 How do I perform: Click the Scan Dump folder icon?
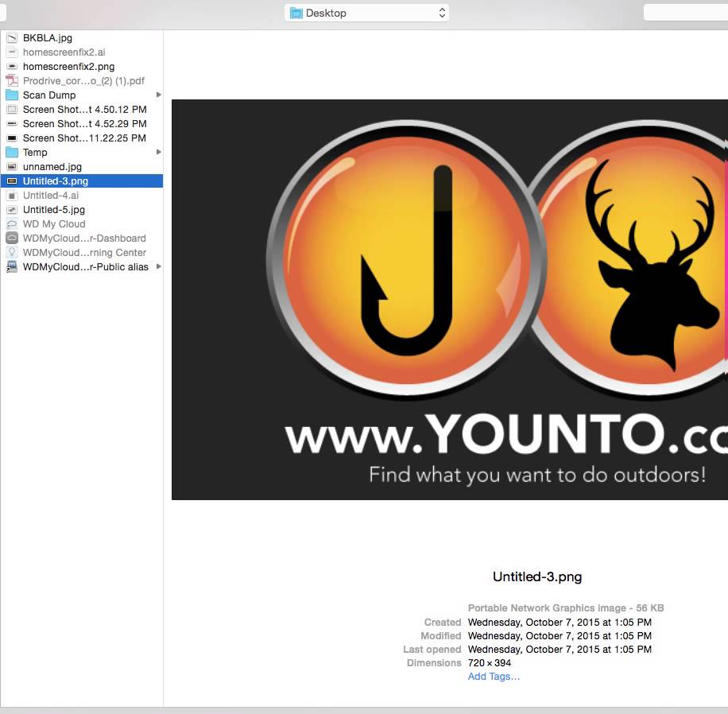pyautogui.click(x=12, y=95)
